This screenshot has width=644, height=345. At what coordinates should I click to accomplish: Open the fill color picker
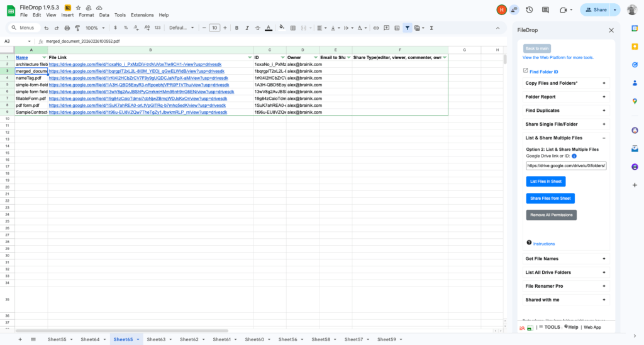coord(282,28)
